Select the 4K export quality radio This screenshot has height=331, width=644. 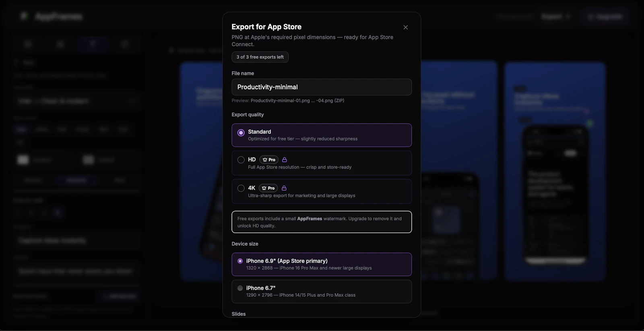241,188
